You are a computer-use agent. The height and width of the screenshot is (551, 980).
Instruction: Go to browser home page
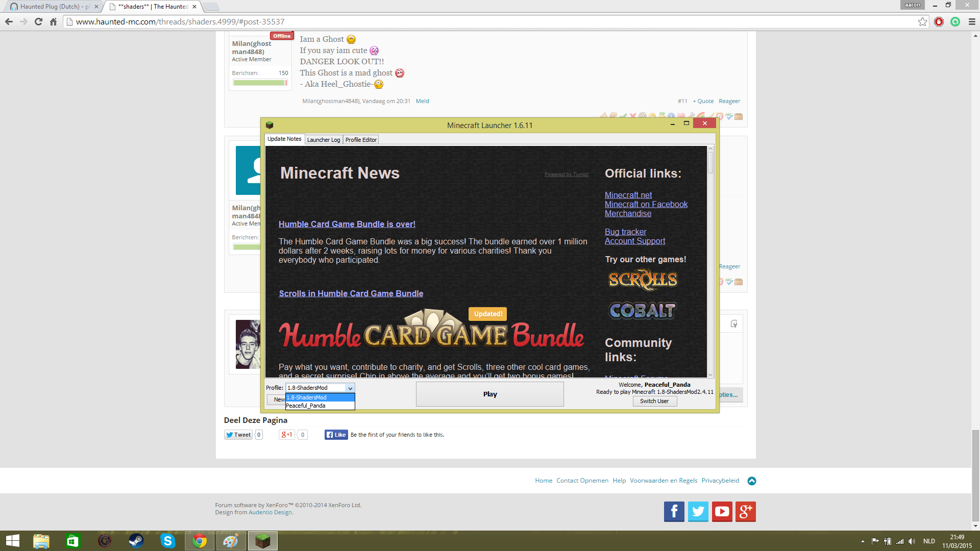[53, 21]
